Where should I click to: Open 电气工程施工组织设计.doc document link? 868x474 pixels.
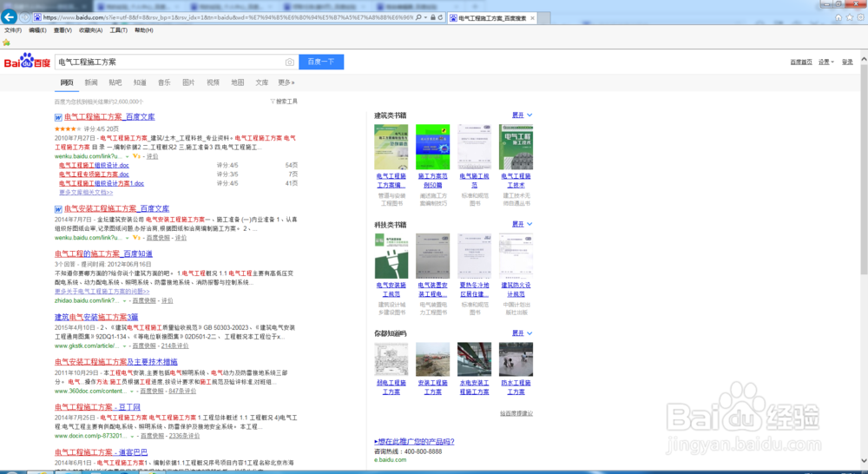pyautogui.click(x=94, y=165)
